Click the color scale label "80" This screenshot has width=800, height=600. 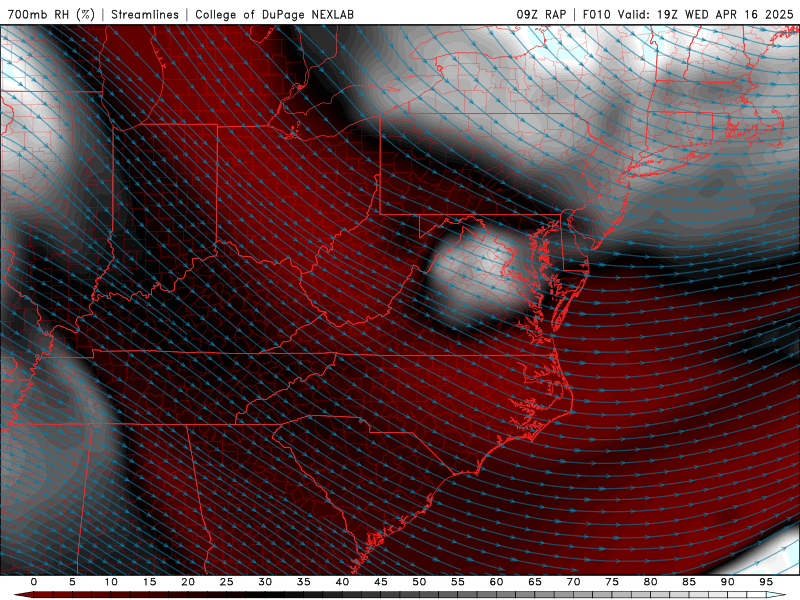650,582
